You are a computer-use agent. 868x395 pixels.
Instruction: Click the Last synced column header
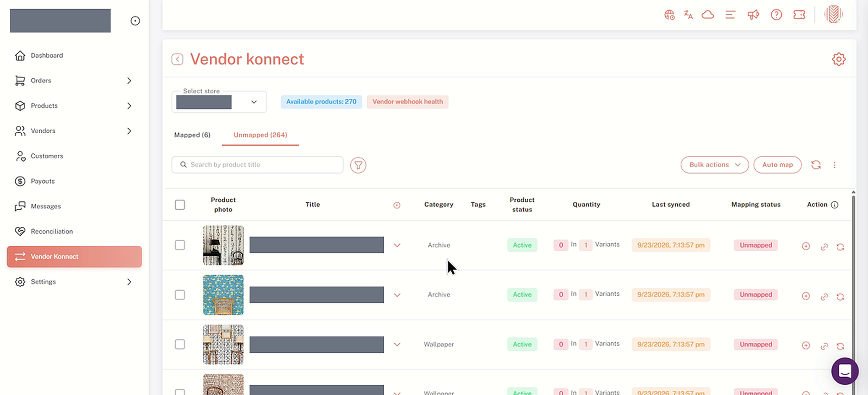tap(671, 205)
